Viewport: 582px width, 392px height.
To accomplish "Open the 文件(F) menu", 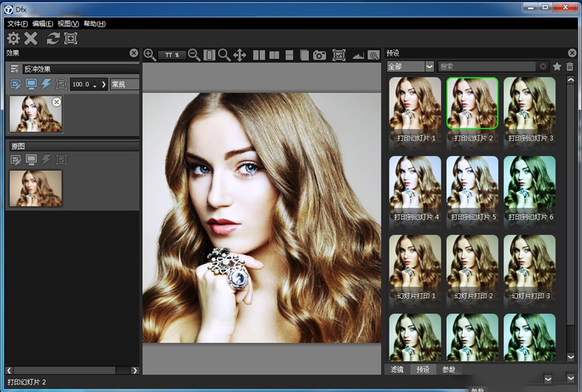I will coord(17,23).
